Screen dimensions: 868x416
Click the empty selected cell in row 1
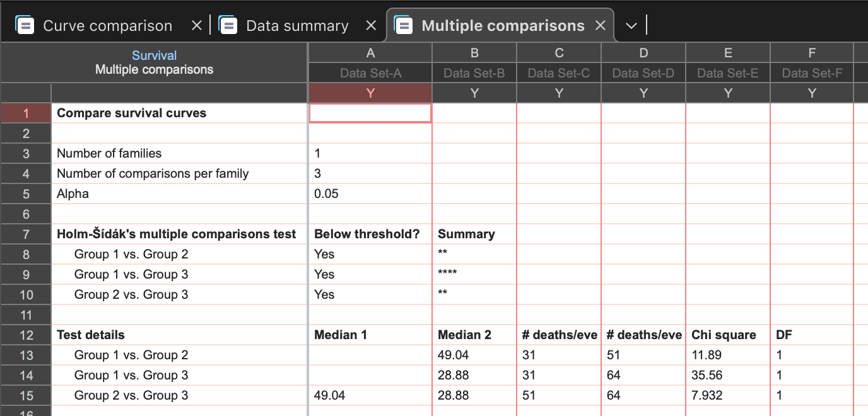coord(370,113)
